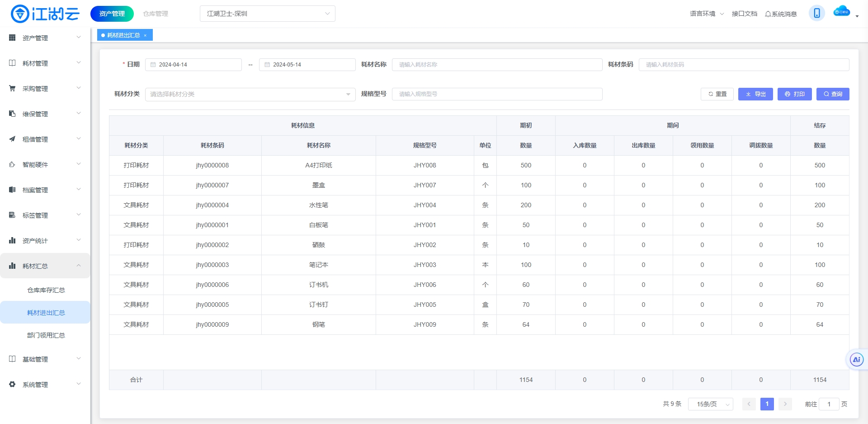Click the bell icon for 系统消息
Viewport: 868px width, 424px height.
(x=768, y=14)
